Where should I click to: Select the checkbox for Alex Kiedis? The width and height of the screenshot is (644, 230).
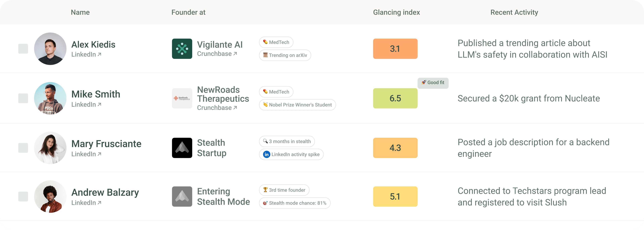pyautogui.click(x=23, y=49)
